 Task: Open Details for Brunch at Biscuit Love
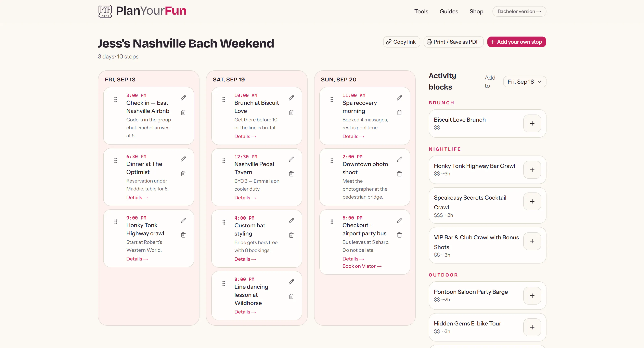pos(245,136)
